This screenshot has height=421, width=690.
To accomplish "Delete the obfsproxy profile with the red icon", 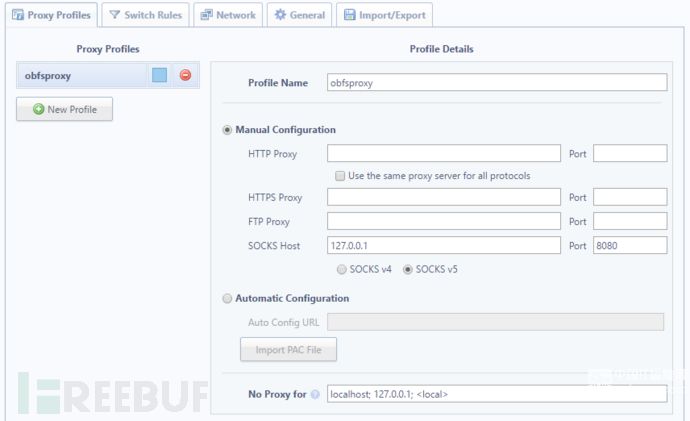I will [185, 75].
